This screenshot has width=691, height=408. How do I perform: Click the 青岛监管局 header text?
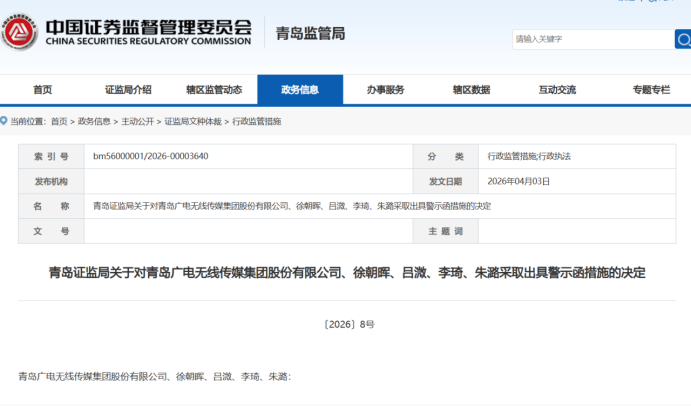(310, 33)
